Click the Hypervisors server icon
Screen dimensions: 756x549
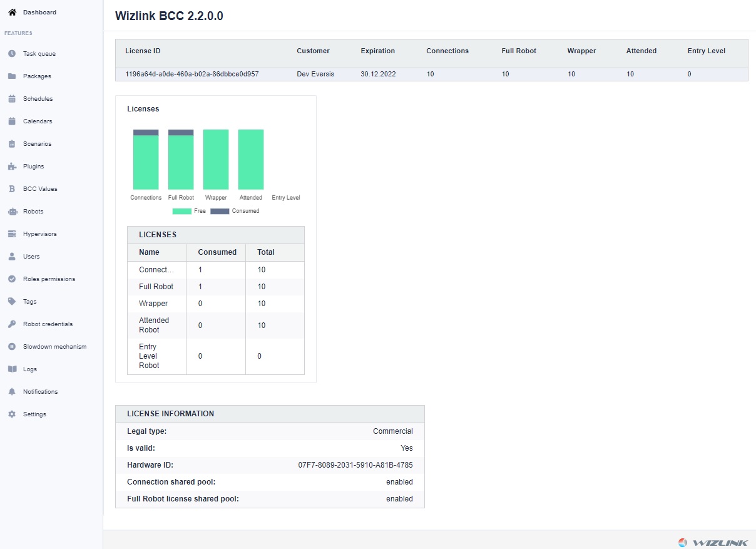click(x=12, y=234)
